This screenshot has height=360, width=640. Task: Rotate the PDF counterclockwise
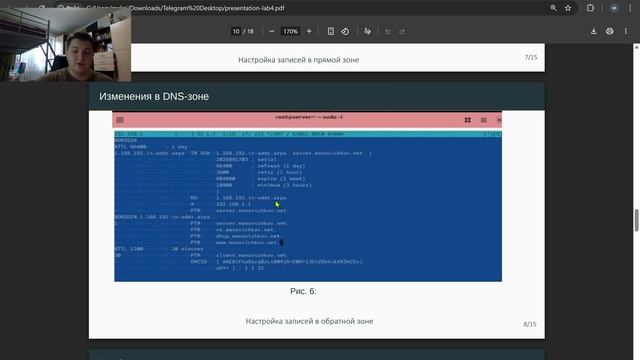[345, 31]
